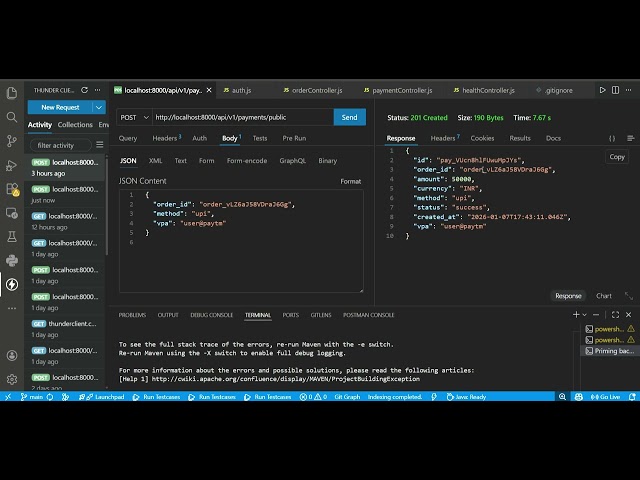
Task: Open the Search view in the activity bar
Action: click(x=12, y=116)
